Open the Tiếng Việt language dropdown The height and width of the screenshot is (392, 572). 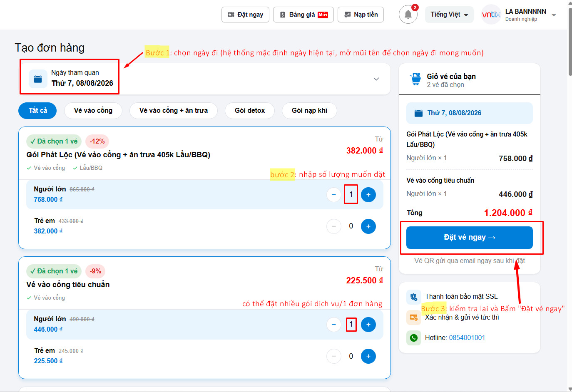tap(449, 15)
